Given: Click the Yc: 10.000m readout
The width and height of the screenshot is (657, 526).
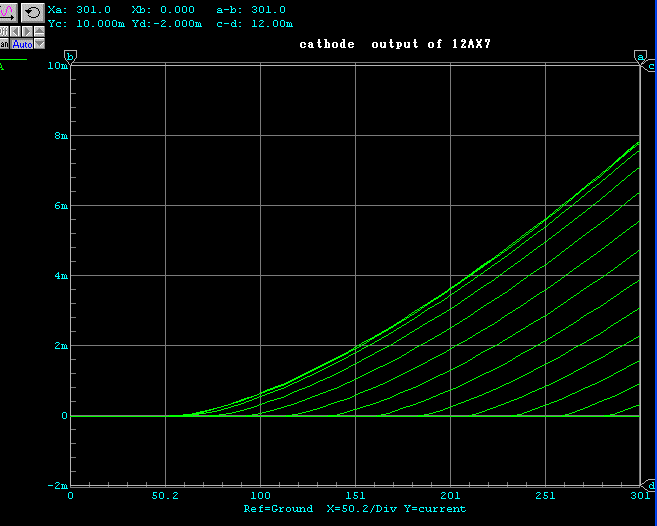Looking at the screenshot, I should click(x=87, y=23).
